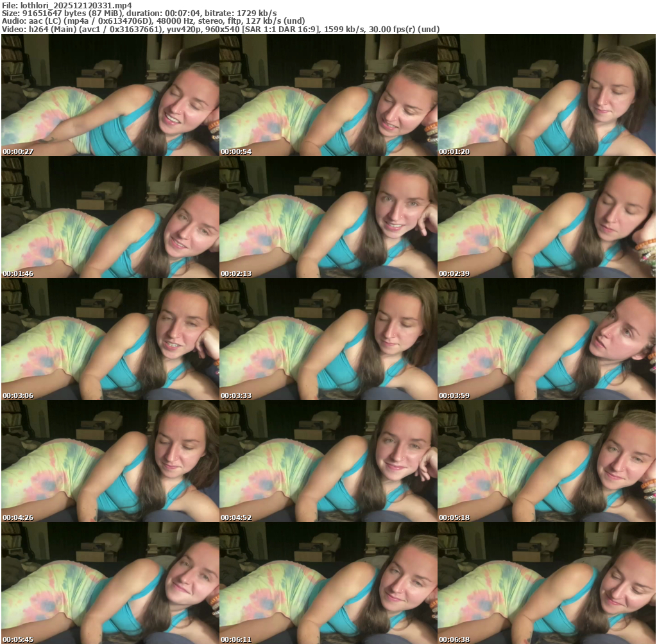The width and height of the screenshot is (657, 644).
Task: Open the frame timestamped 00:02:39
Action: (x=547, y=217)
